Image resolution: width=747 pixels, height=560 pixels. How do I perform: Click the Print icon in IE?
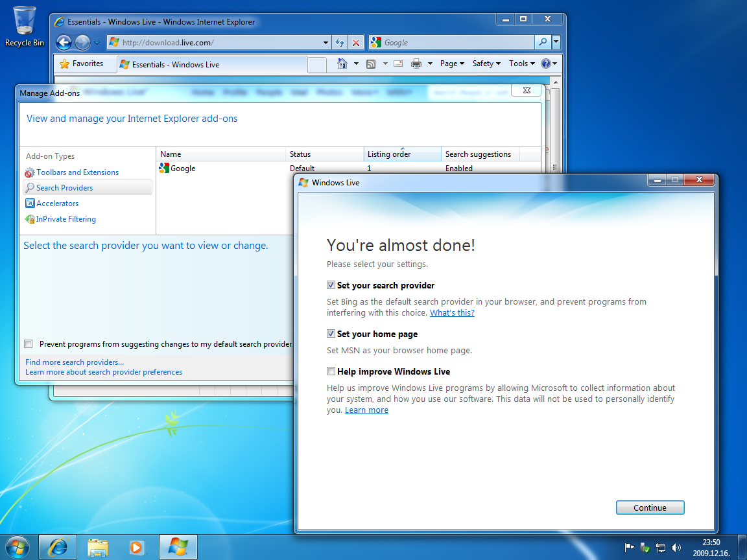click(416, 64)
